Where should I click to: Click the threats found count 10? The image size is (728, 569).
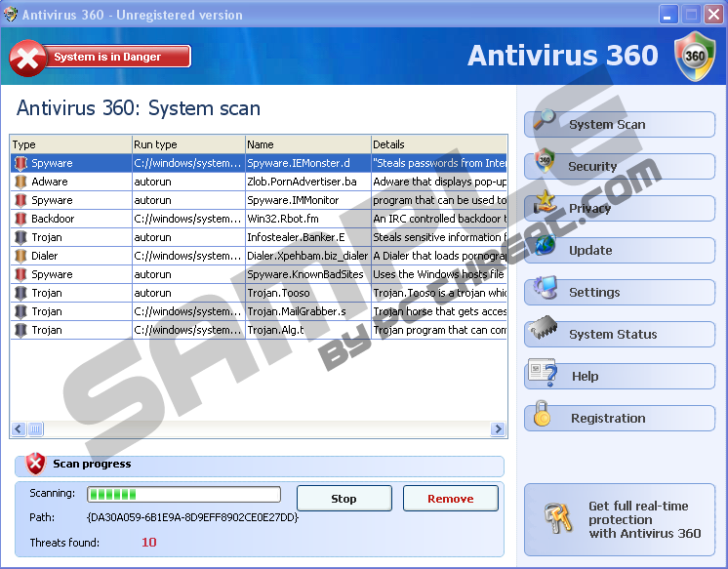point(149,542)
